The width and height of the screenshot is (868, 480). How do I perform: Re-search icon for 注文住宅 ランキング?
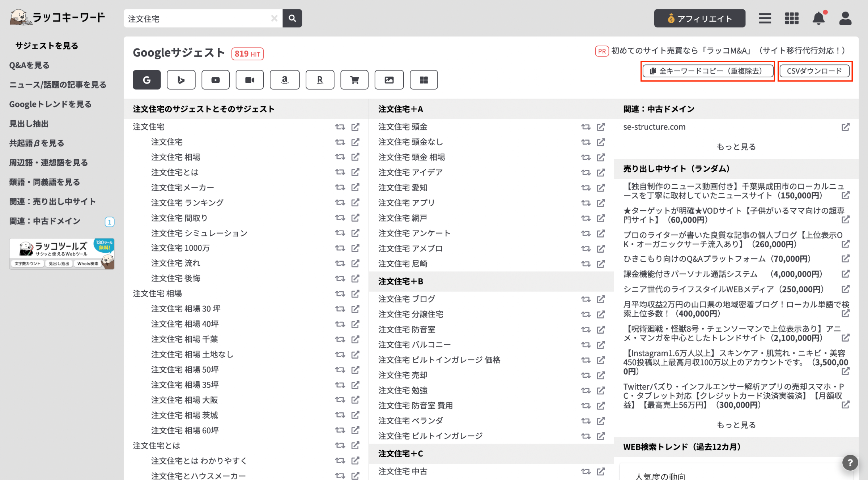click(x=340, y=203)
